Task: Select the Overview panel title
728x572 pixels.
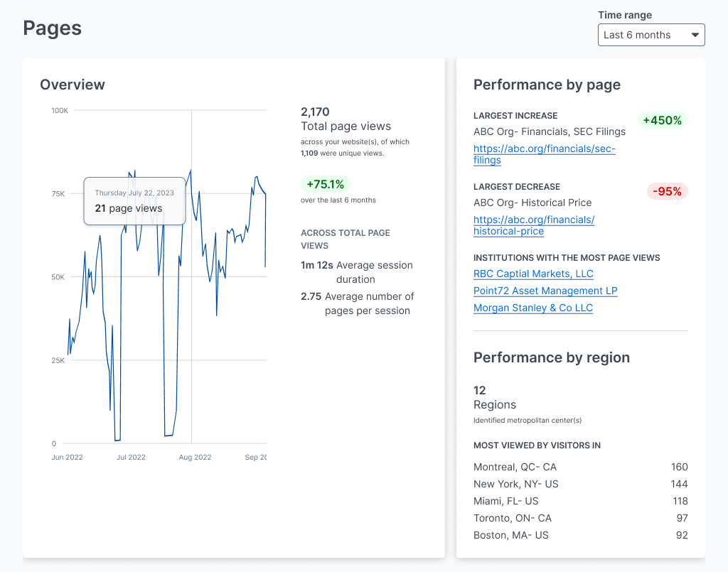Action: [73, 85]
